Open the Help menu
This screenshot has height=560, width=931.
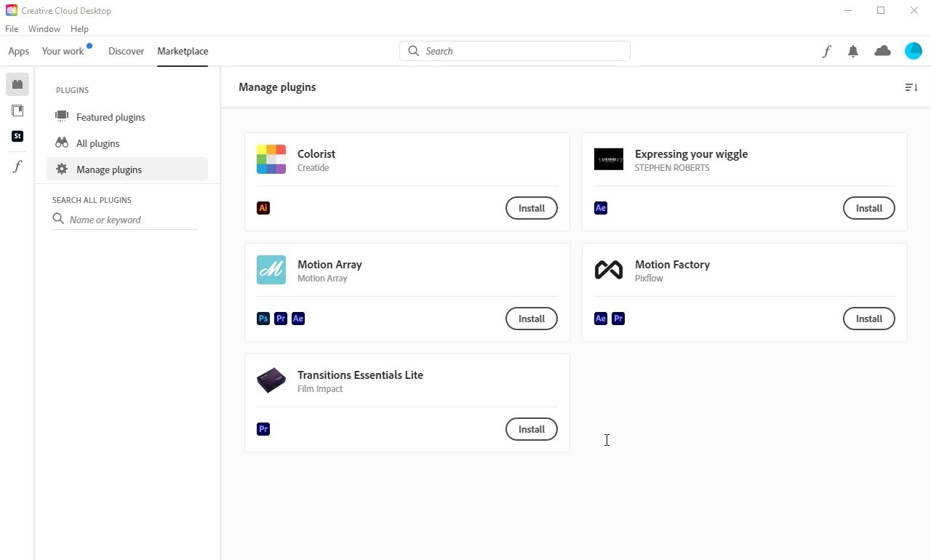(79, 29)
